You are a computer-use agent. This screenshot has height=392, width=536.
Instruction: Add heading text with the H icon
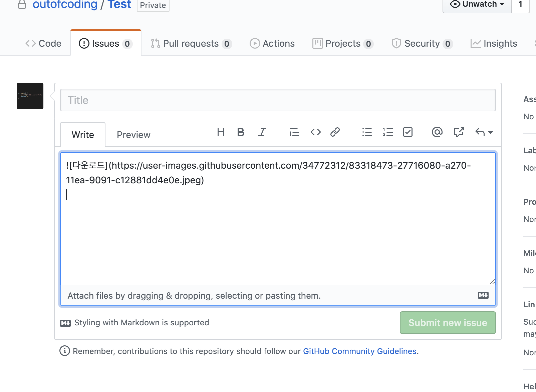click(x=221, y=132)
